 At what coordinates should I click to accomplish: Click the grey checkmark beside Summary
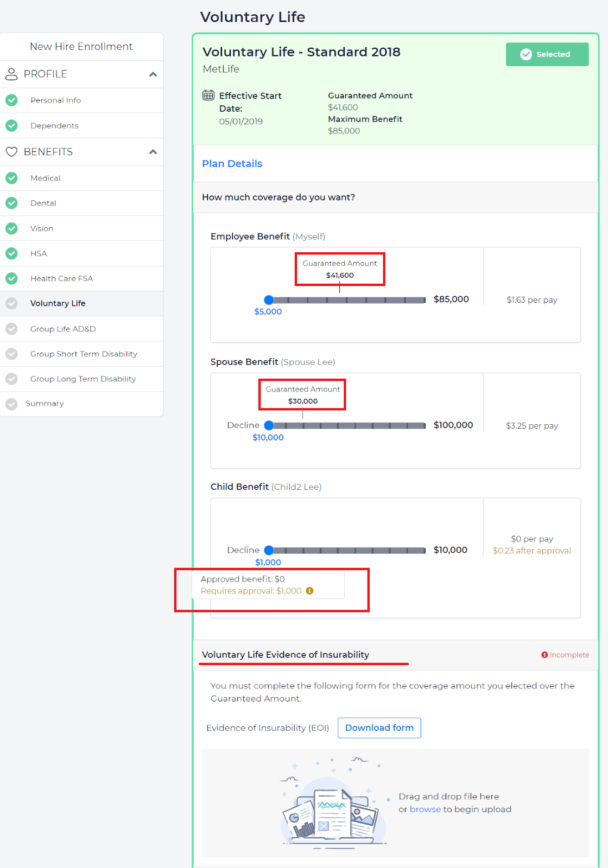[11, 404]
